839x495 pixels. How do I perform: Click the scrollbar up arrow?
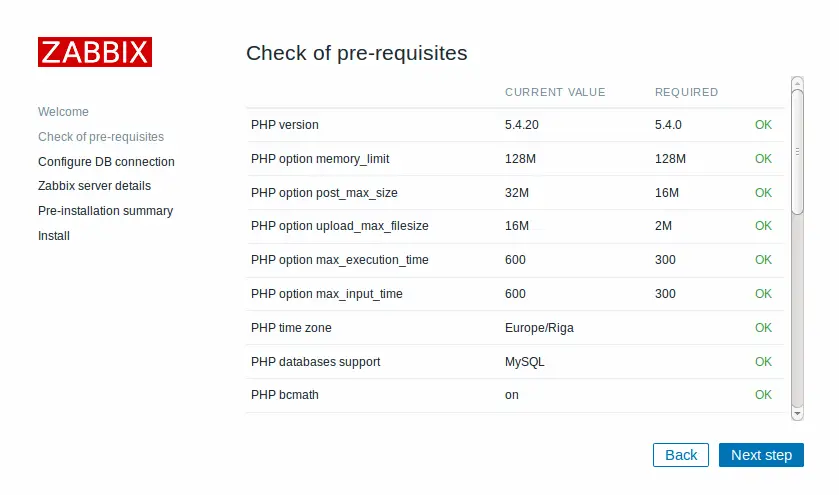(797, 83)
